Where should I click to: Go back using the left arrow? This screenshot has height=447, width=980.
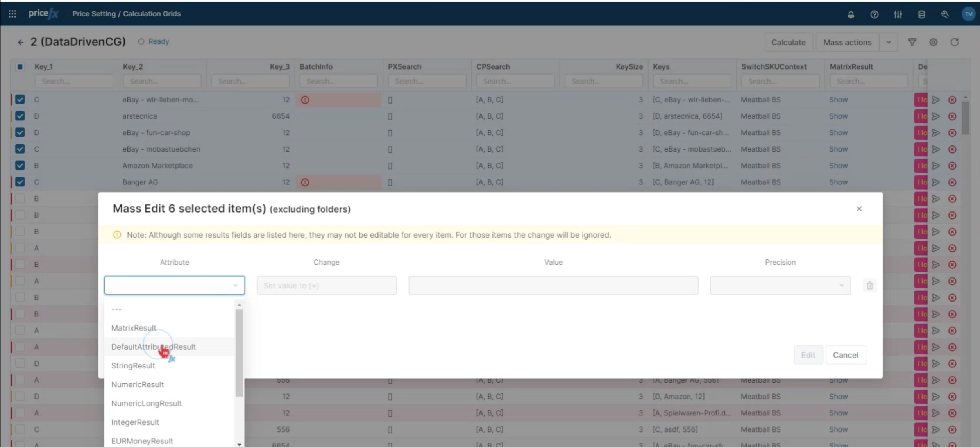[x=20, y=42]
